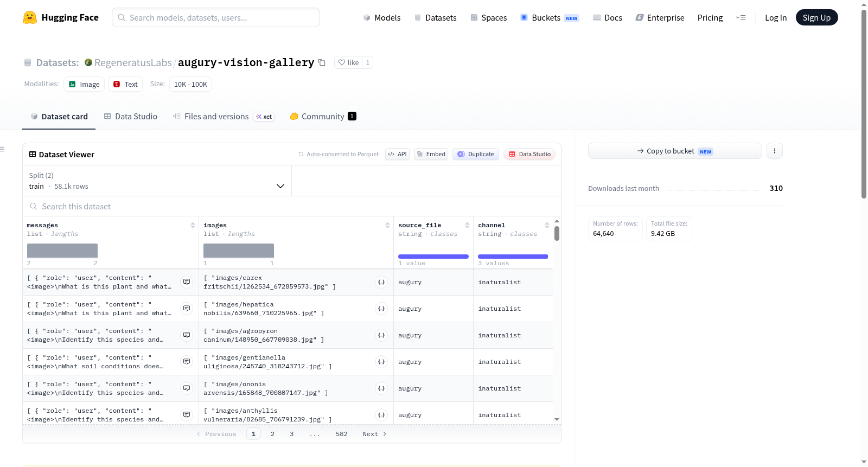Click the 10K - 100K size tag

coord(190,84)
